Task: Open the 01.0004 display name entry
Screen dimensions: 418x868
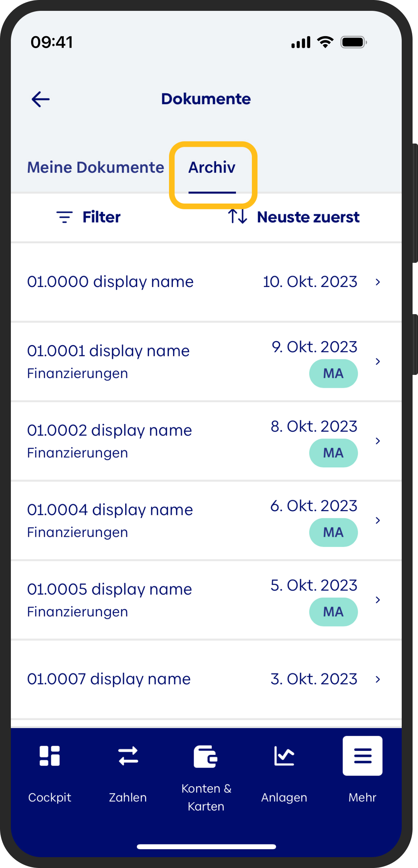Action: pos(206,521)
